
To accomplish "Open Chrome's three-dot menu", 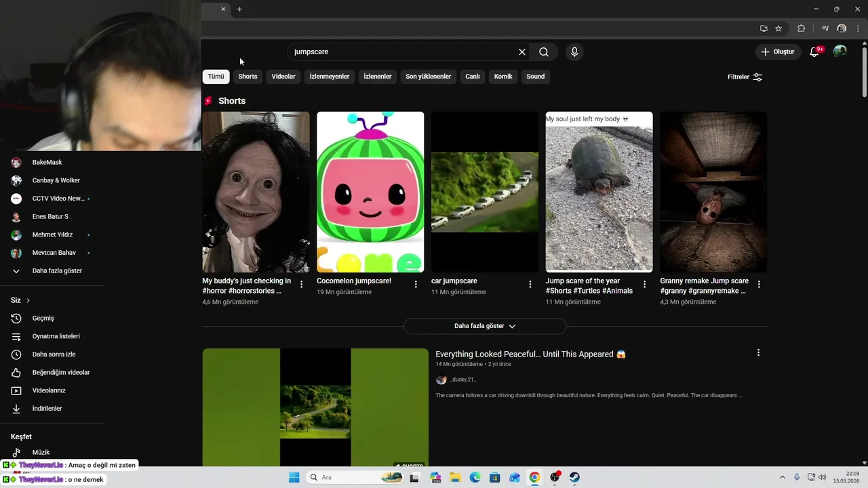I will tap(858, 28).
